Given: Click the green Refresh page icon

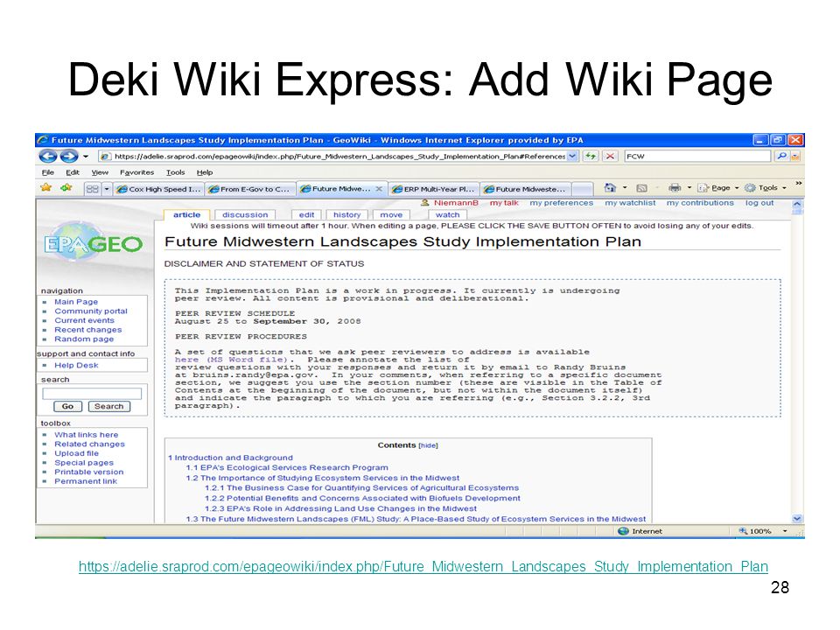Looking at the screenshot, I should [x=591, y=157].
